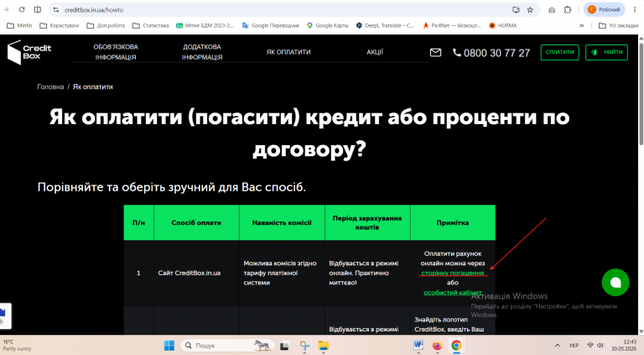
Task: Open ОБОВ'ЯЗКОВА ІНФОРМАЦІЯ menu
Action: click(116, 52)
